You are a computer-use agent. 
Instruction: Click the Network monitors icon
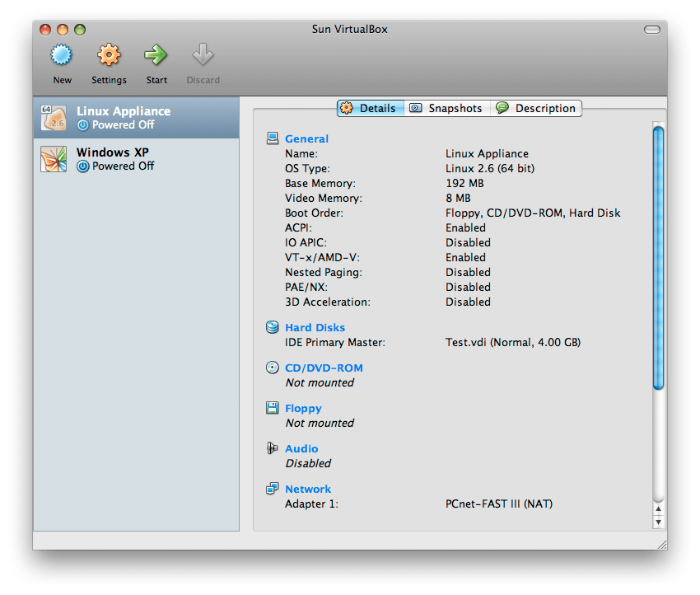(x=273, y=489)
